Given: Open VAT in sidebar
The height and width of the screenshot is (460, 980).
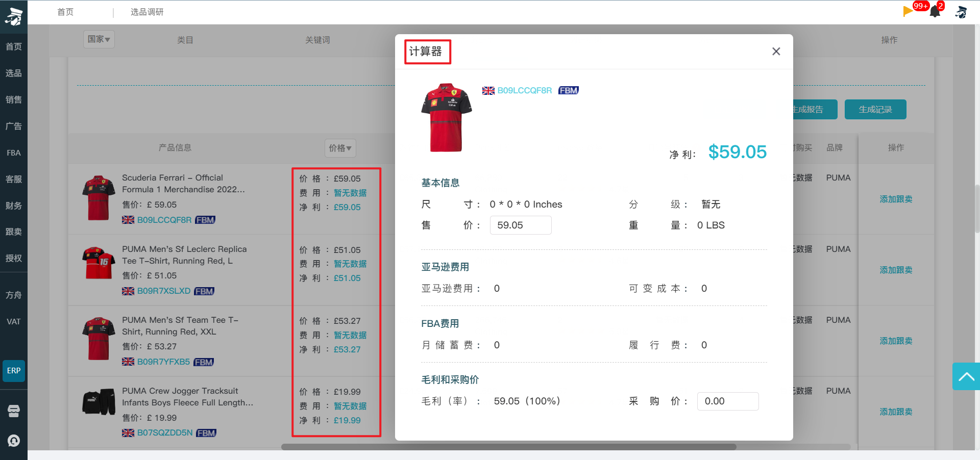Looking at the screenshot, I should 14,321.
